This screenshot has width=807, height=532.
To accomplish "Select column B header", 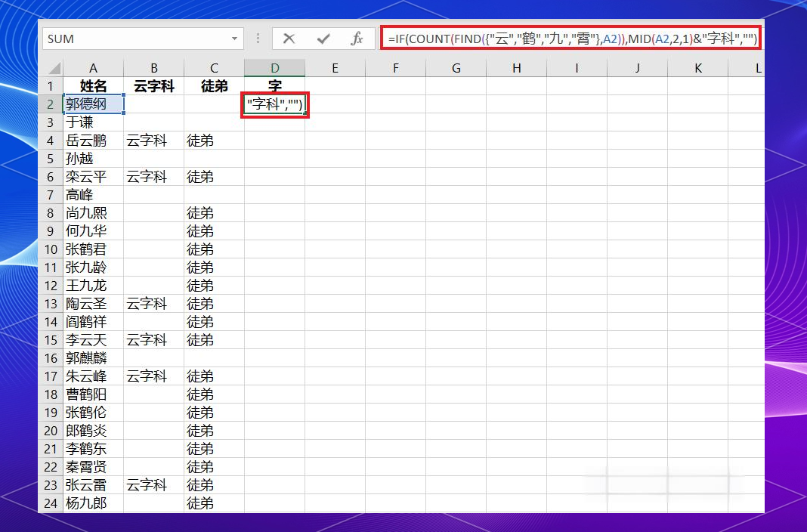I will point(154,68).
